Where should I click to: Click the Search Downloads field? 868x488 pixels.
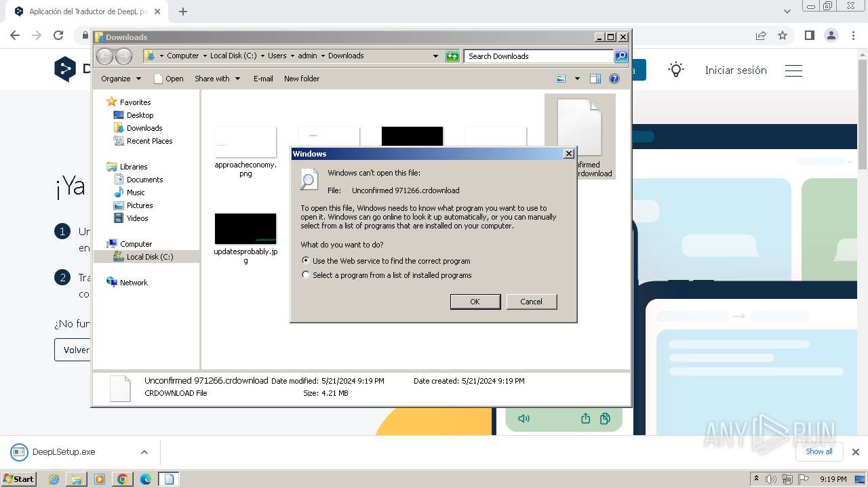pos(539,56)
